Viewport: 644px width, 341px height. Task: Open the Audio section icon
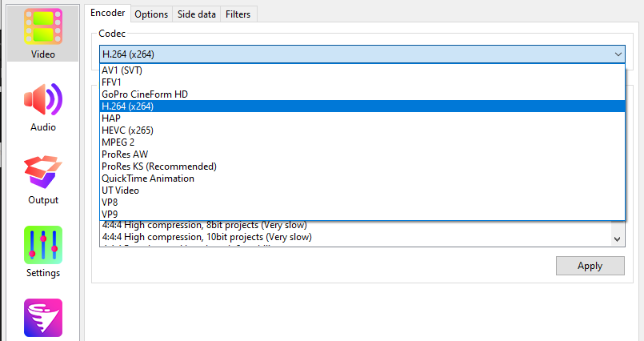[43, 99]
